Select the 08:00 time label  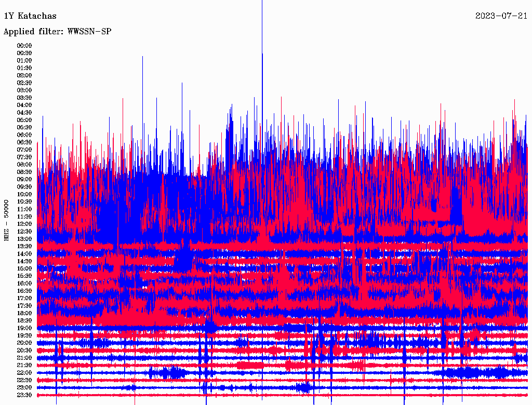tap(24, 165)
